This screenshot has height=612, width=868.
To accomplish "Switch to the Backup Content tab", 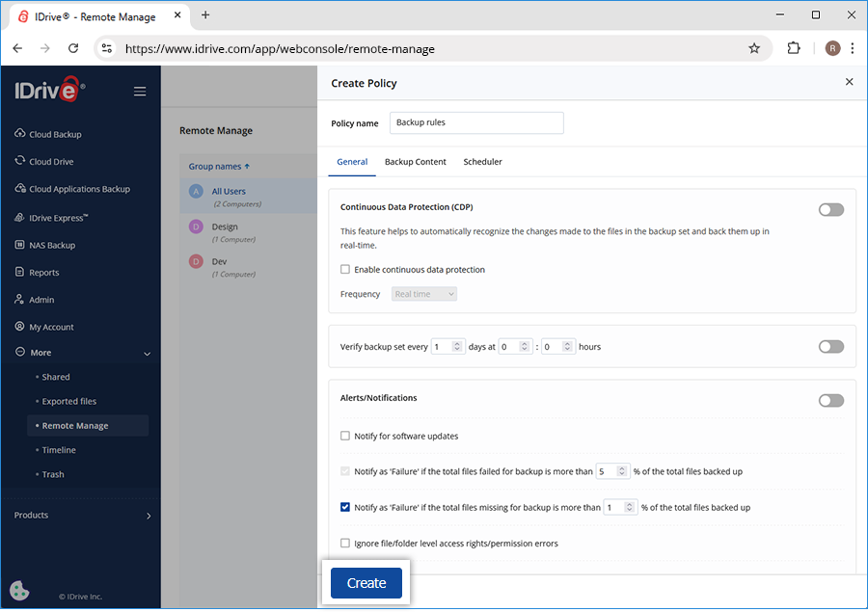I will point(415,162).
